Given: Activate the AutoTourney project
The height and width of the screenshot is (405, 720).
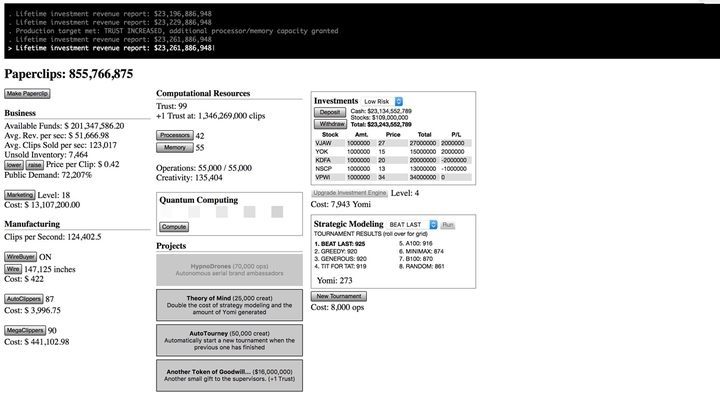Looking at the screenshot, I should [x=229, y=340].
